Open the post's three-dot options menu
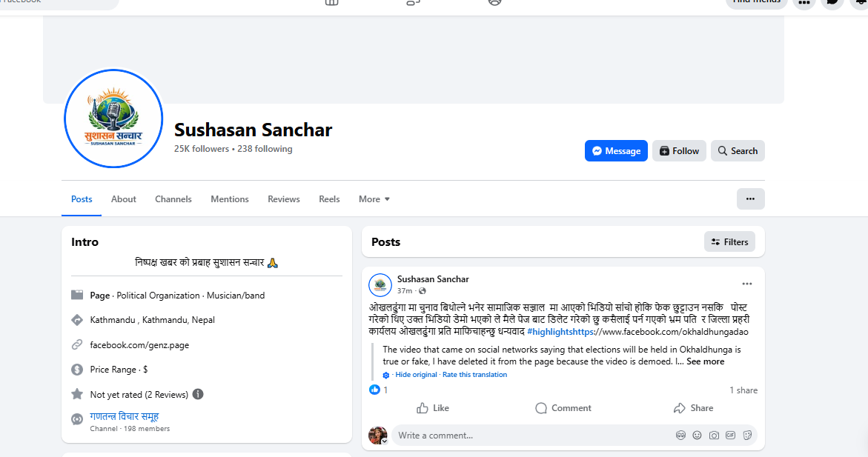The height and width of the screenshot is (457, 868). [x=746, y=284]
